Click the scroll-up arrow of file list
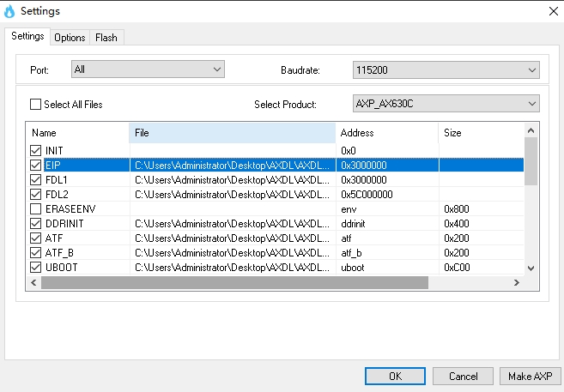The image size is (564, 392). pos(531,130)
